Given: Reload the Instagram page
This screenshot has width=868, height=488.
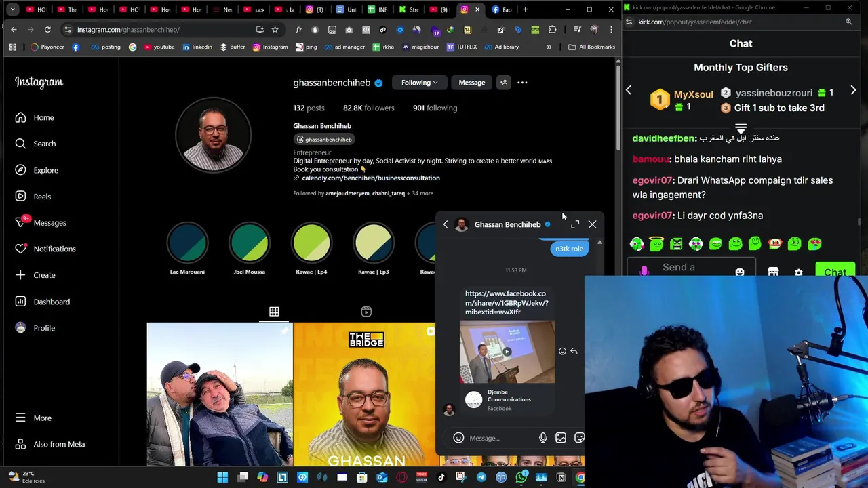Looking at the screenshot, I should coord(47,30).
